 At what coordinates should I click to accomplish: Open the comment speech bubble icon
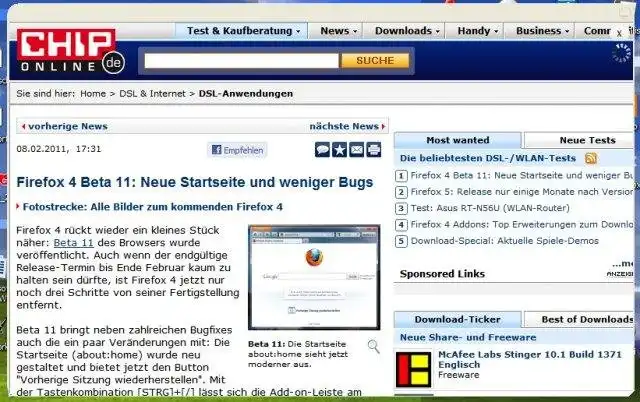[x=322, y=150]
